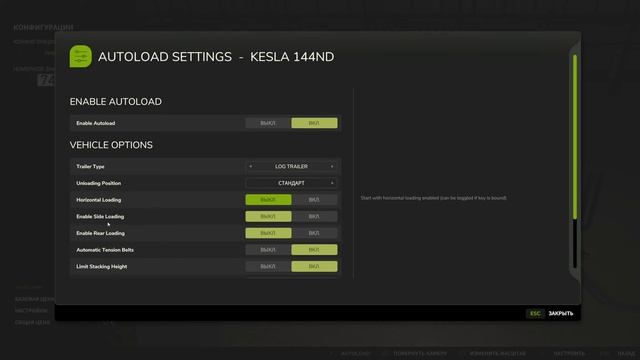Turn Enable Autoload on with ВКЛ
This screenshot has height=360, width=640.
(x=314, y=123)
